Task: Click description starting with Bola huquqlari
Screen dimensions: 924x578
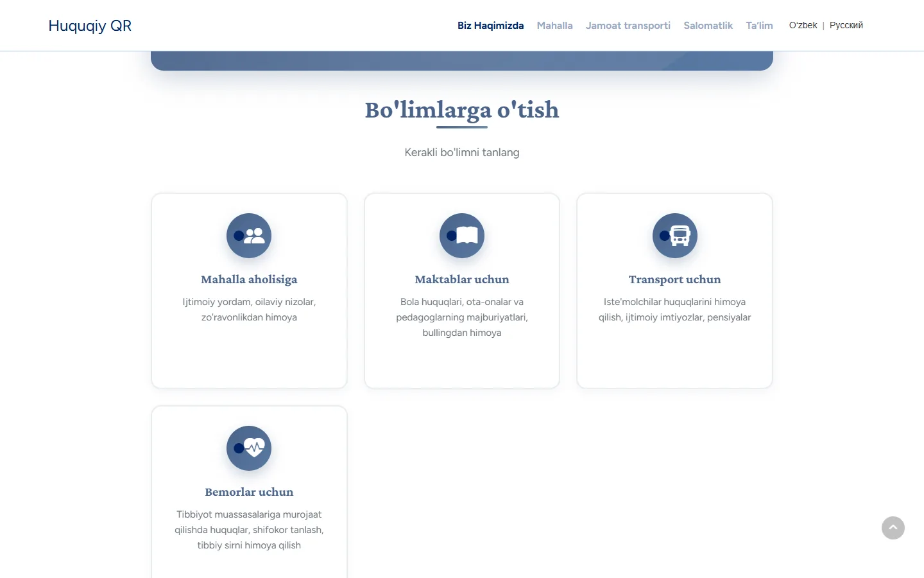Action: click(462, 317)
